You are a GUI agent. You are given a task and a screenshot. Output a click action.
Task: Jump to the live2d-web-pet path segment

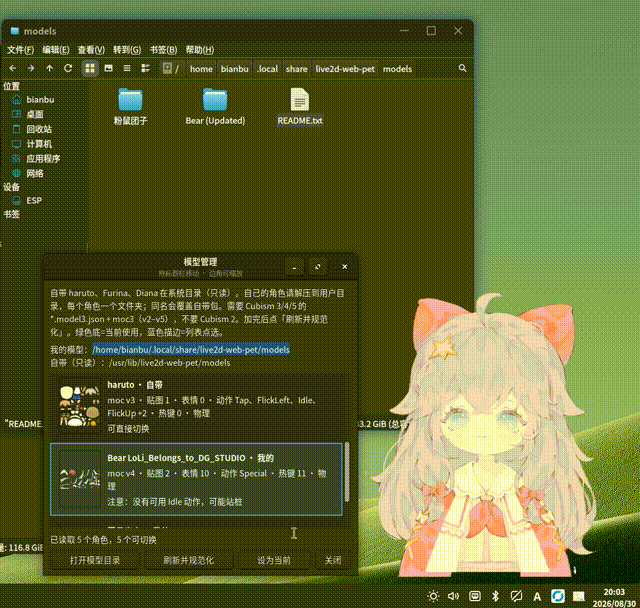click(345, 69)
